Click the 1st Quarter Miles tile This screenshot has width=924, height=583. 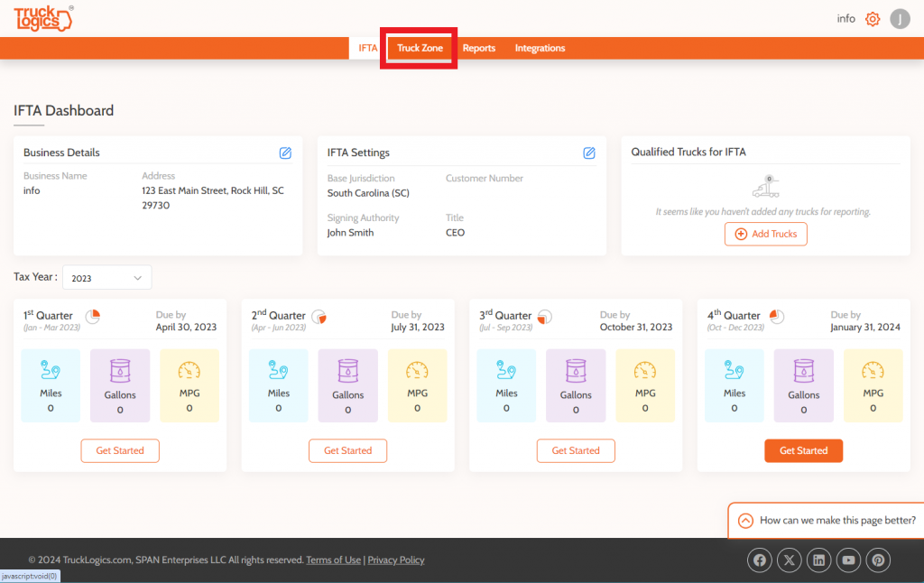tap(51, 385)
